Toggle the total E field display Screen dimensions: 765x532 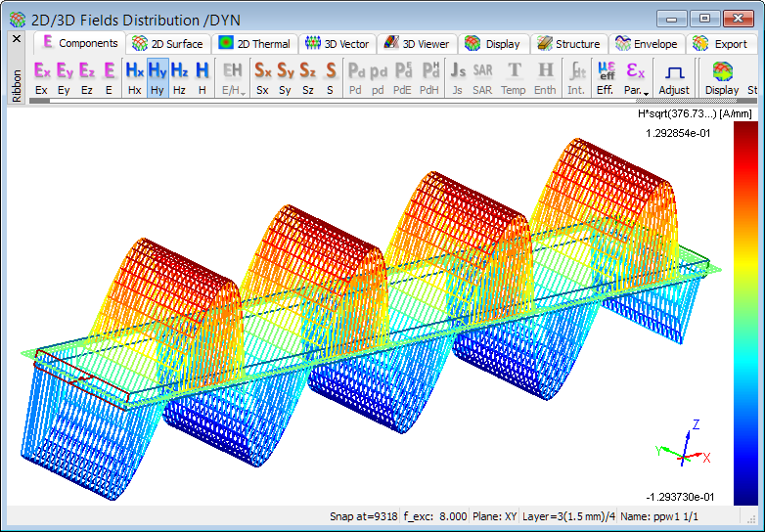tap(109, 77)
